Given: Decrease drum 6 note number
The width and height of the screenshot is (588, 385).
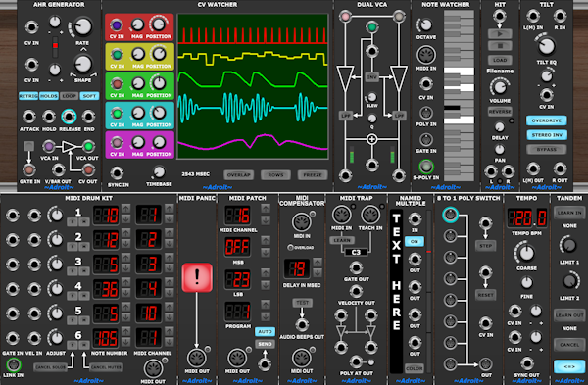Looking at the screenshot, I should click(x=125, y=342).
